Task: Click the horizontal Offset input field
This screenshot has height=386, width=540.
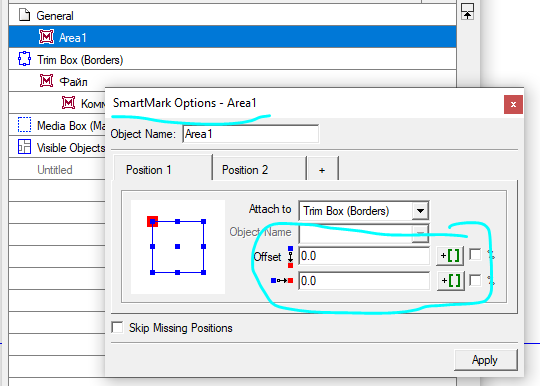Action: point(364,281)
